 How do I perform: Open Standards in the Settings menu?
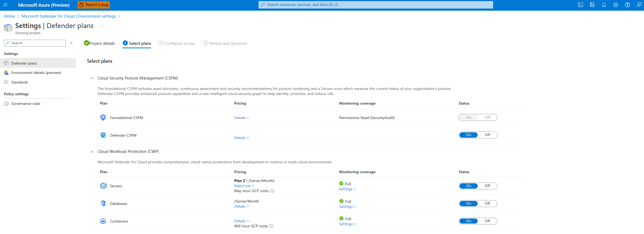coord(19,82)
